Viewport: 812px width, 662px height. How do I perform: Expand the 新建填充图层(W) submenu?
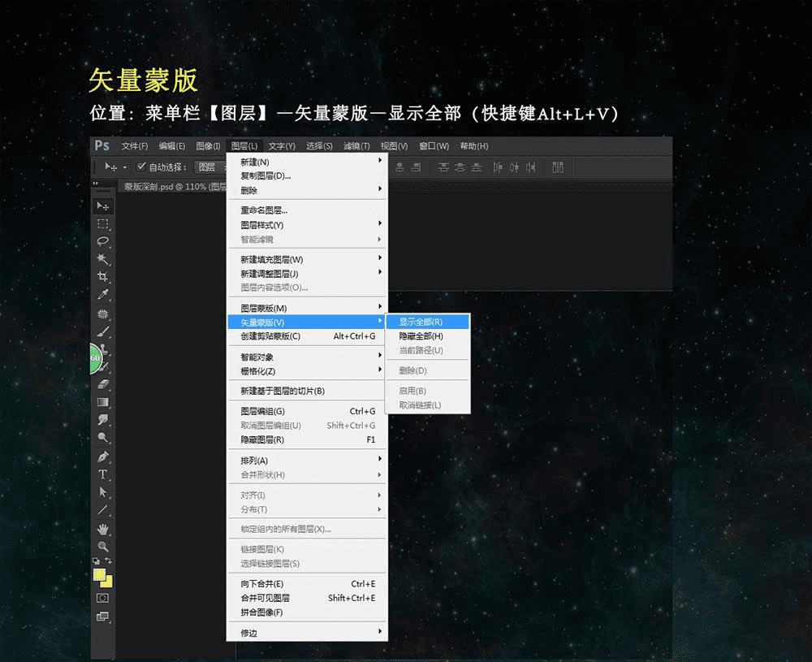[x=307, y=259]
